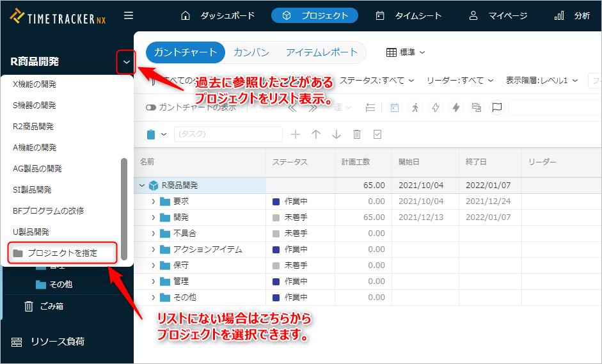
Task: Open the hamburger menu in the header
Action: pos(129,15)
